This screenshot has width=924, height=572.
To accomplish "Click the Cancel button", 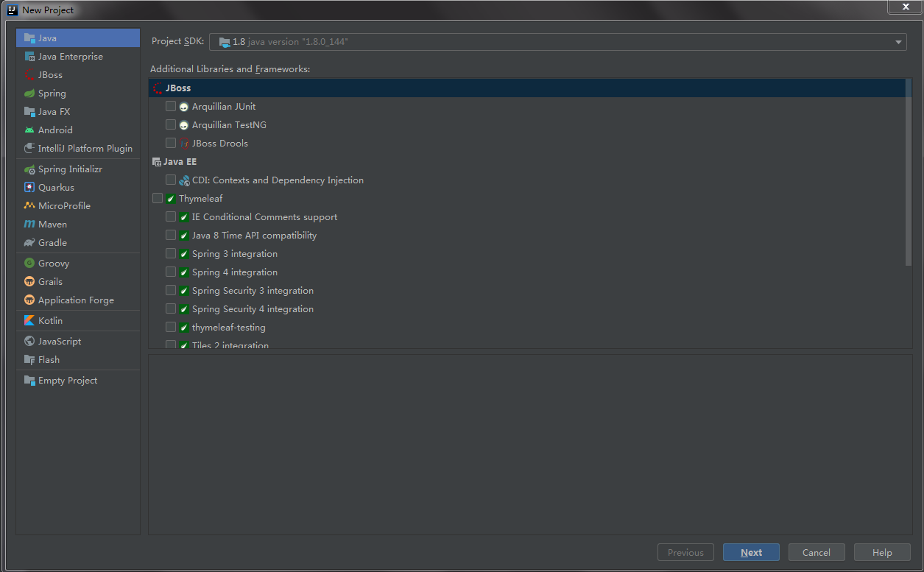I will point(817,552).
